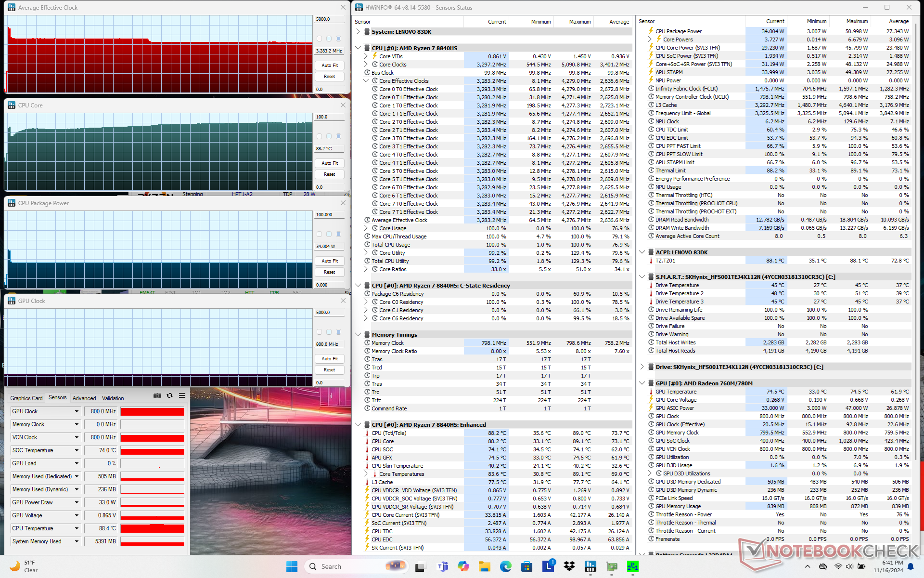
Task: Click the first color swatch in CPU Core graph
Action: [x=319, y=136]
